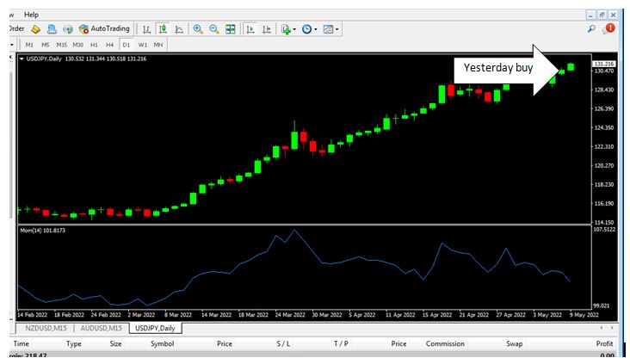The height and width of the screenshot is (364, 630).
Task: Zoom out of the chart
Action: click(x=214, y=29)
